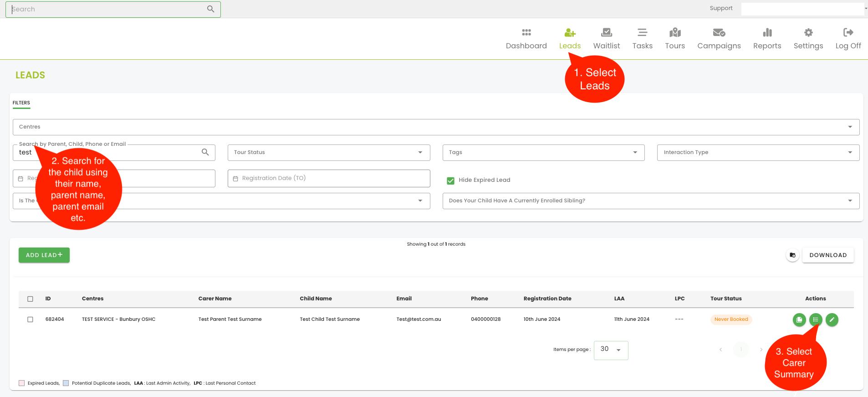Go to next page arrow in pagination
This screenshot has width=868, height=397.
761,350
